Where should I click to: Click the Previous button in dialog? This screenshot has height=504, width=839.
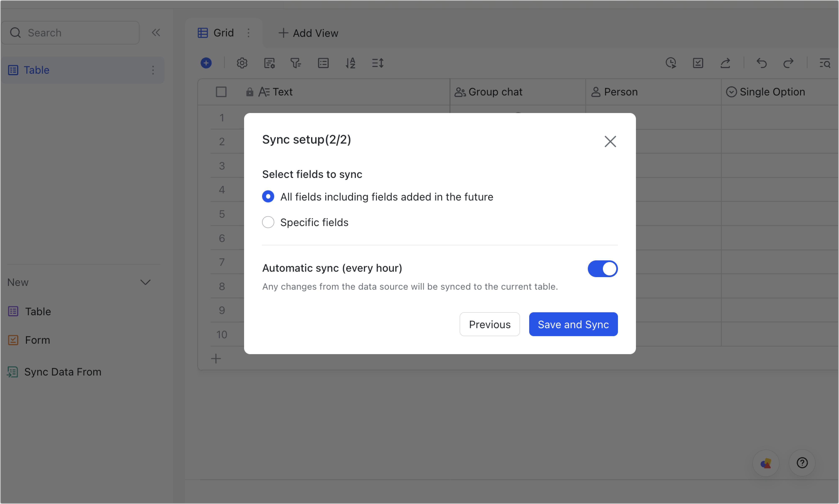point(489,324)
